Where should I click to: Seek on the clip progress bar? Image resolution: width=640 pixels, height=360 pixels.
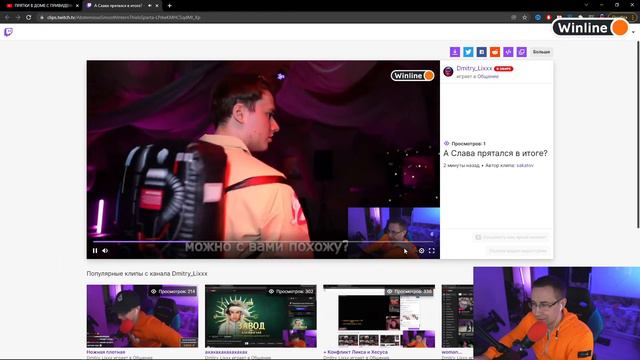pyautogui.click(x=263, y=242)
